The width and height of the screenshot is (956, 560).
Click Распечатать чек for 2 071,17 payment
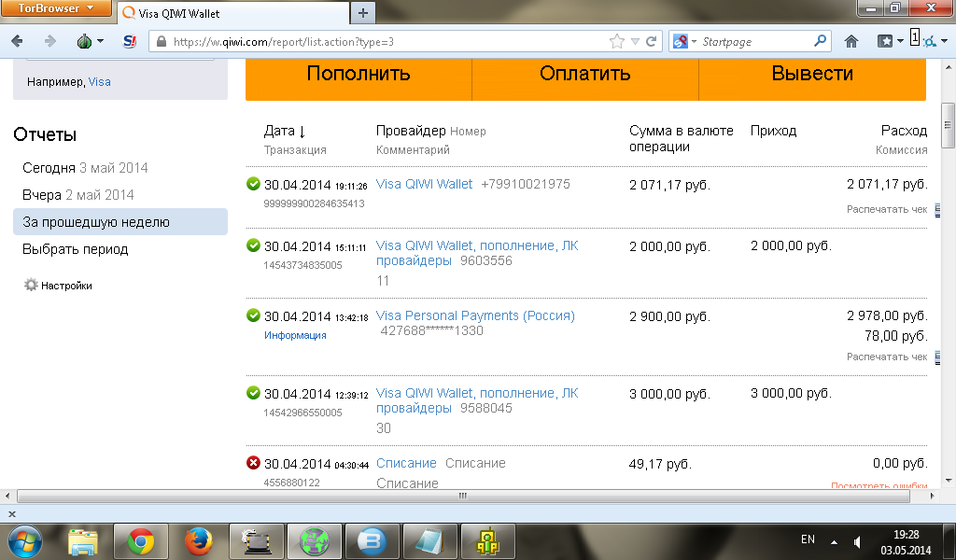pos(887,209)
